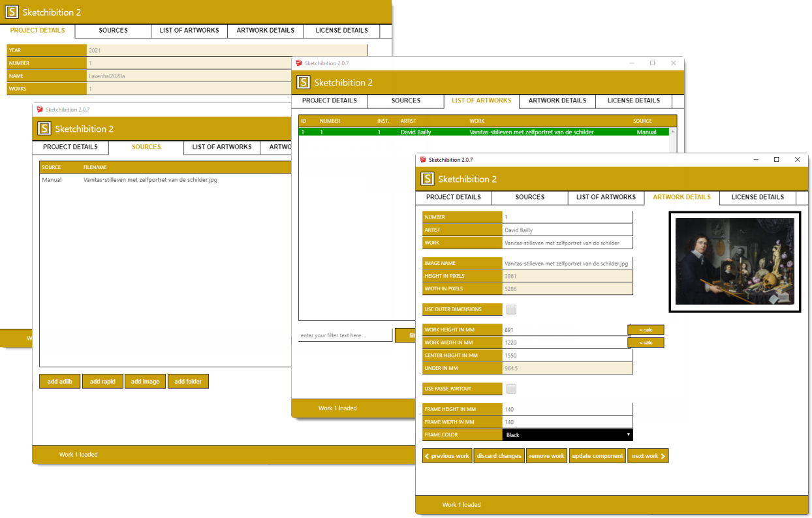Open Project Details tab in Sources window
The height and width of the screenshot is (518, 812).
point(70,147)
